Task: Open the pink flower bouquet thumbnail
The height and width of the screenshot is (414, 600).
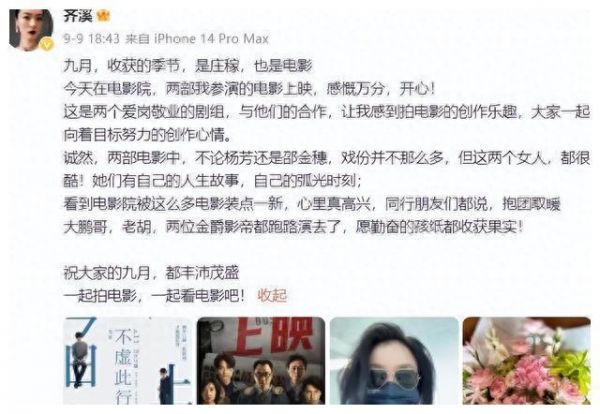Action: pos(527,360)
